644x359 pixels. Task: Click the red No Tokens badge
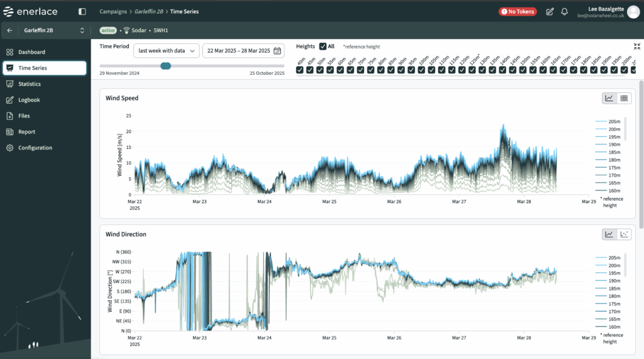(518, 11)
